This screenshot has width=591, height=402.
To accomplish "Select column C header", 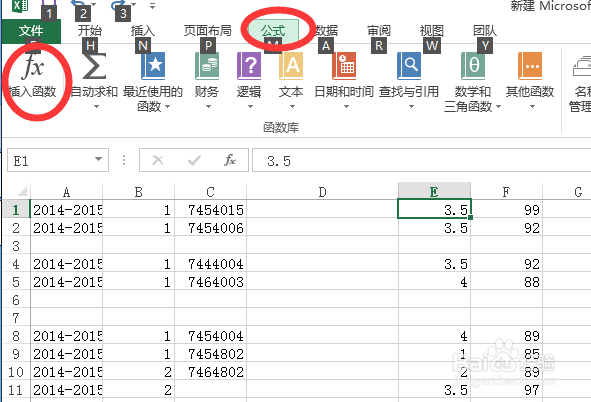I will tap(210, 192).
